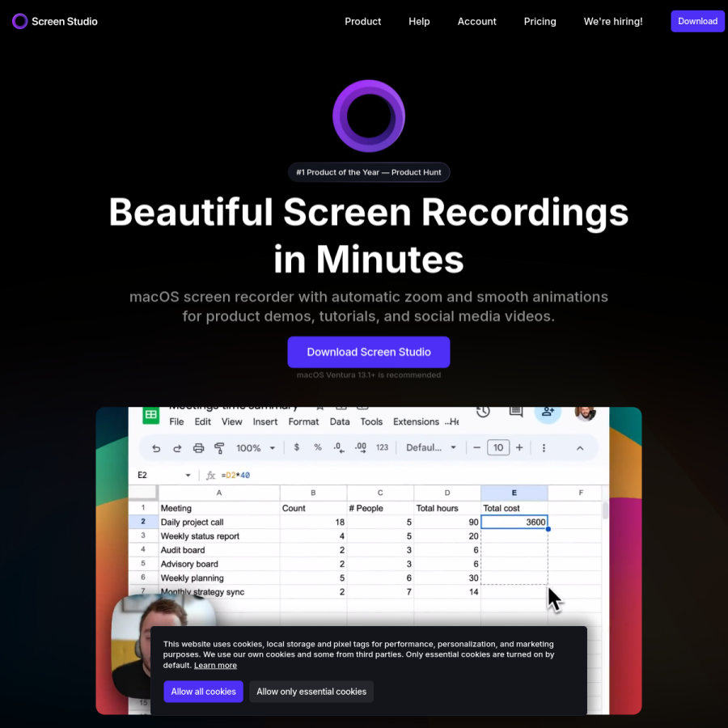This screenshot has height=728, width=728.
Task: Click the Weekly planning cell
Action: point(219,578)
